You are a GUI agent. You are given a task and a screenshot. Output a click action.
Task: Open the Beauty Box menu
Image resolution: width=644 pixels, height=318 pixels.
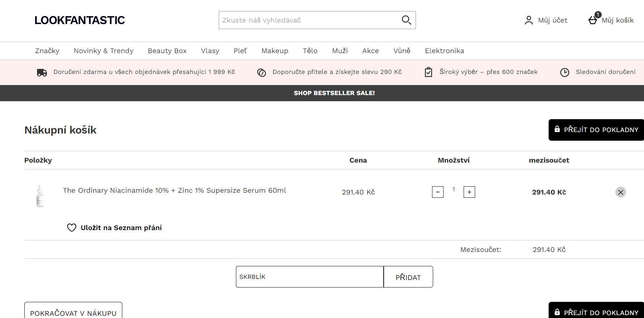click(167, 51)
